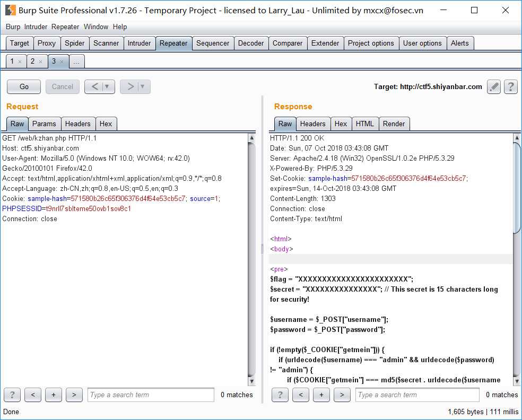Show the response Headers view

click(x=313, y=124)
